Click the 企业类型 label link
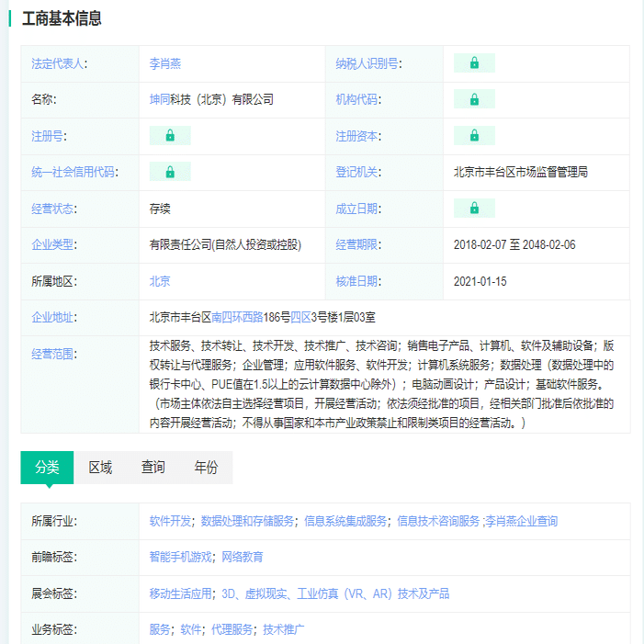This screenshot has width=644, height=644. (x=52, y=244)
